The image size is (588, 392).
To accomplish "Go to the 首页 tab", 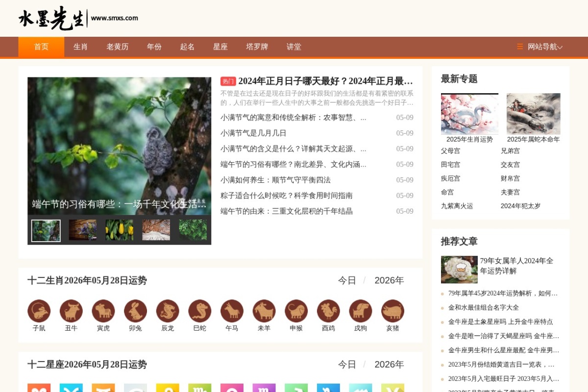I will click(41, 47).
